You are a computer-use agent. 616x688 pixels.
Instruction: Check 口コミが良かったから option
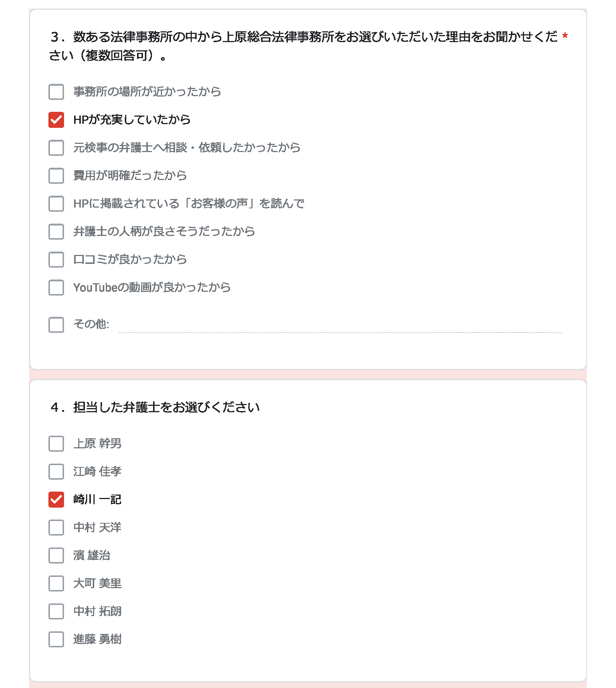pyautogui.click(x=56, y=259)
